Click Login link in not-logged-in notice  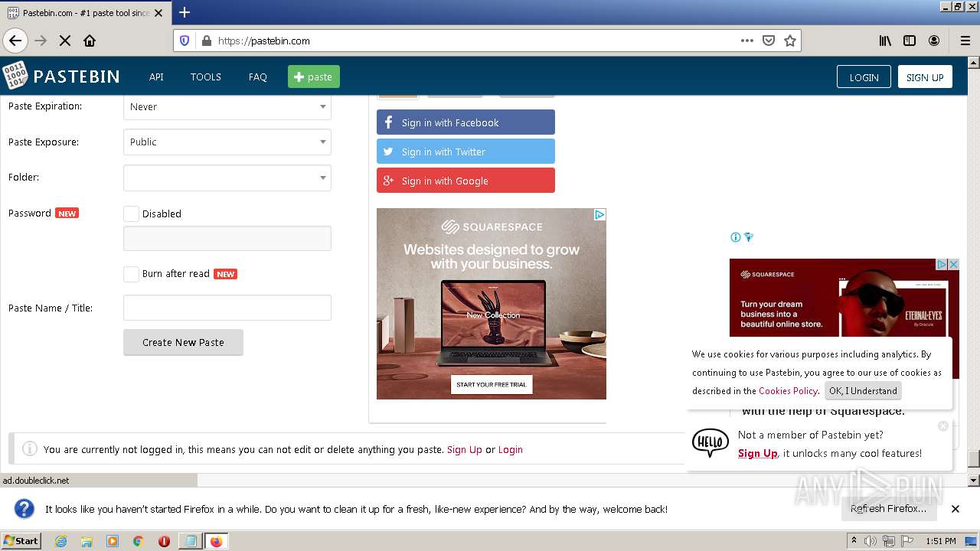(511, 449)
